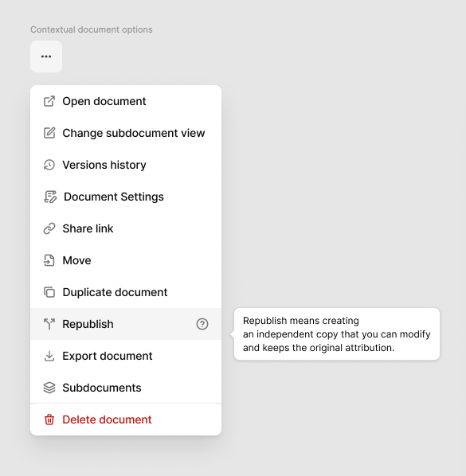Screen dimensions: 466x476
Task: Click the clock-history icon beside Versions history
Action: tap(49, 165)
